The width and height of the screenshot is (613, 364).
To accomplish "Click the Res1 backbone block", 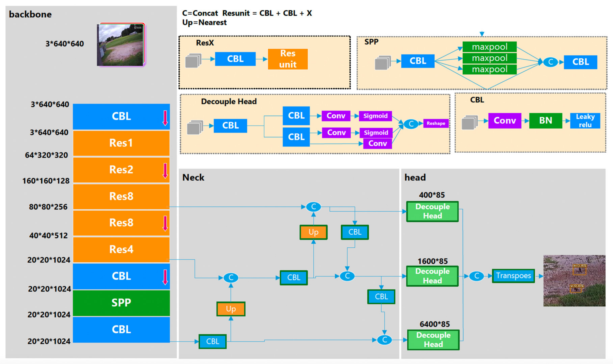I will 121,143.
